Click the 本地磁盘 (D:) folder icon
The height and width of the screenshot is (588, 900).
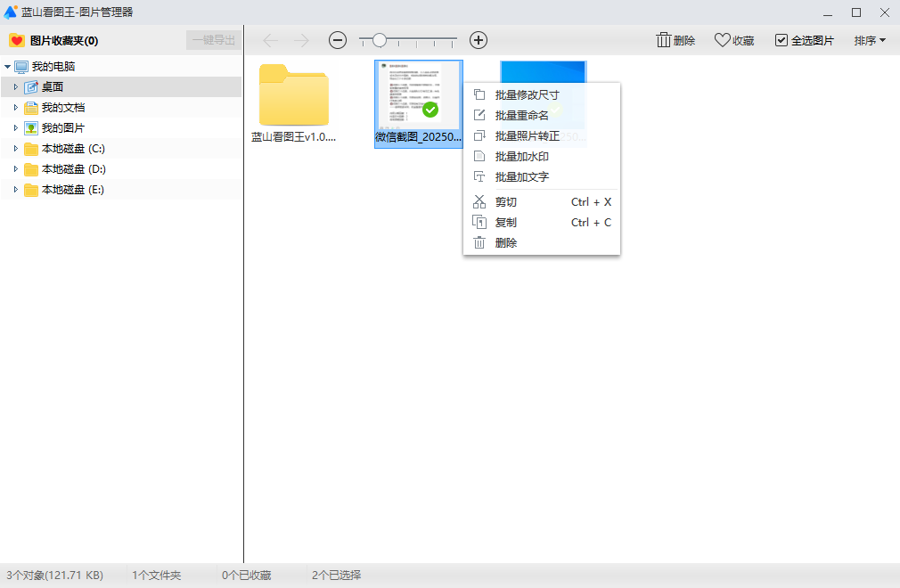pyautogui.click(x=31, y=169)
